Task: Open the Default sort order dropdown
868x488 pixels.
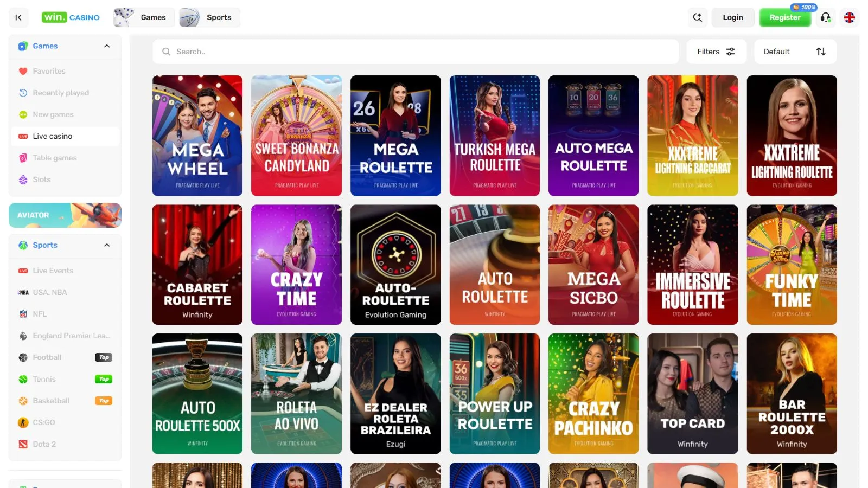Action: [x=795, y=52]
